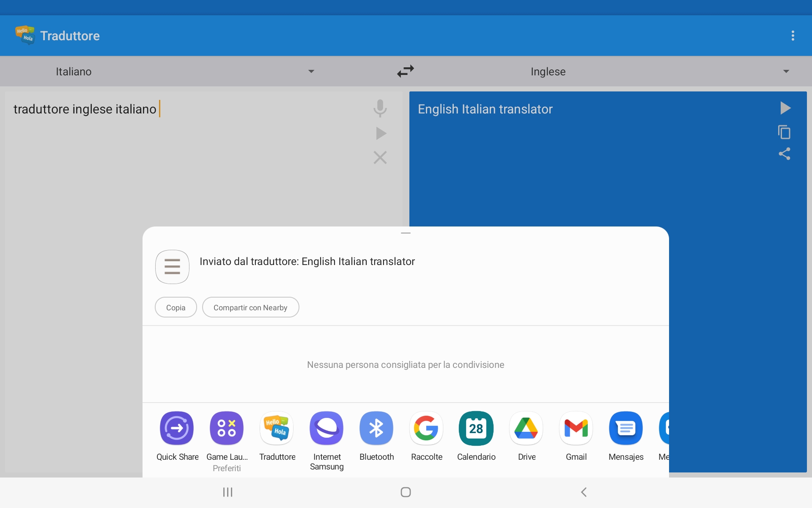Image resolution: width=812 pixels, height=508 pixels.
Task: Share to Internet Samsung browser
Action: coord(326,441)
